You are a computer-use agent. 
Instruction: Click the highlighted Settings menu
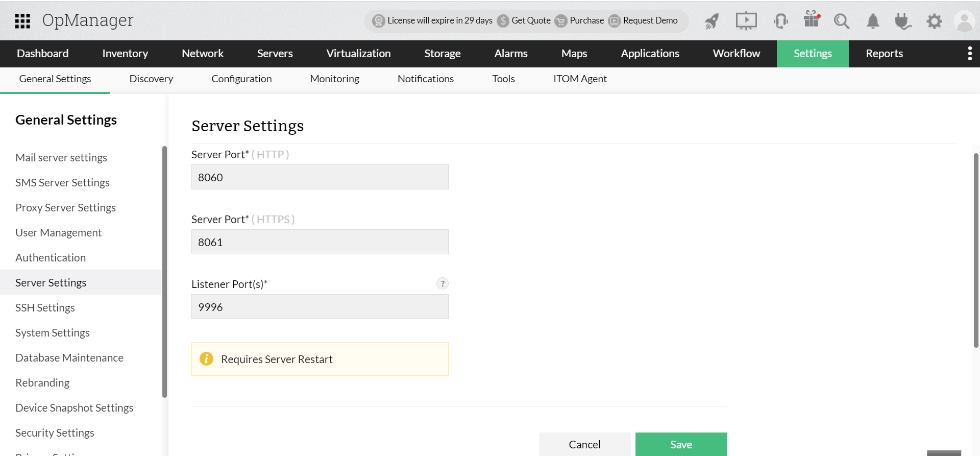point(813,54)
